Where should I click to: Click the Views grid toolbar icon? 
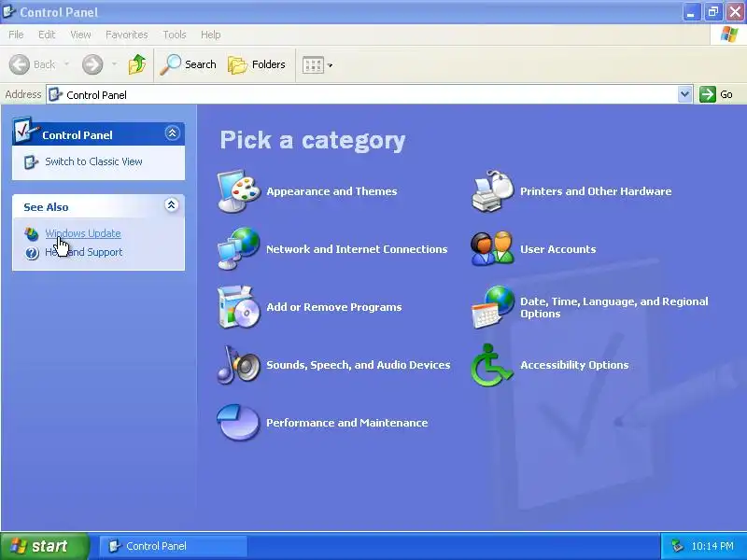coord(313,64)
